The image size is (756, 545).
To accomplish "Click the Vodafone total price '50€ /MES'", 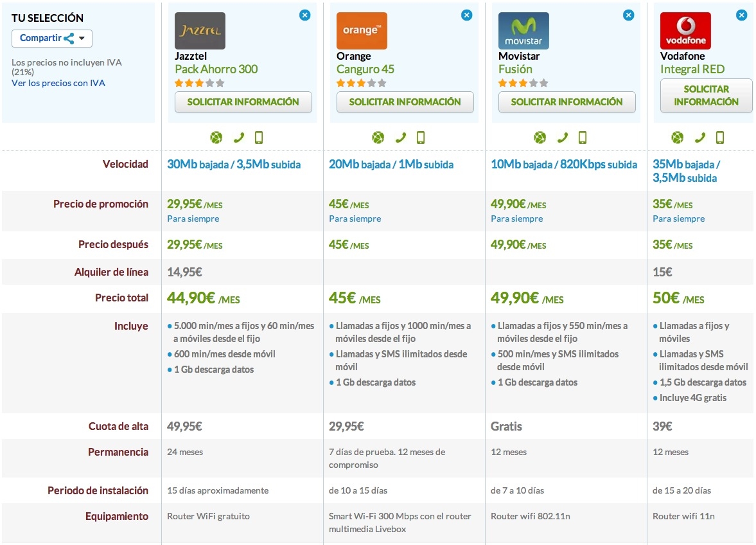I will [679, 298].
